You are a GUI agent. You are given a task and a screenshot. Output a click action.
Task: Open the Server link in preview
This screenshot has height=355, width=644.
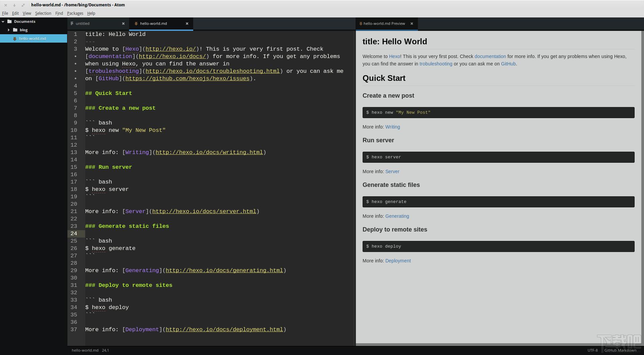click(x=392, y=171)
